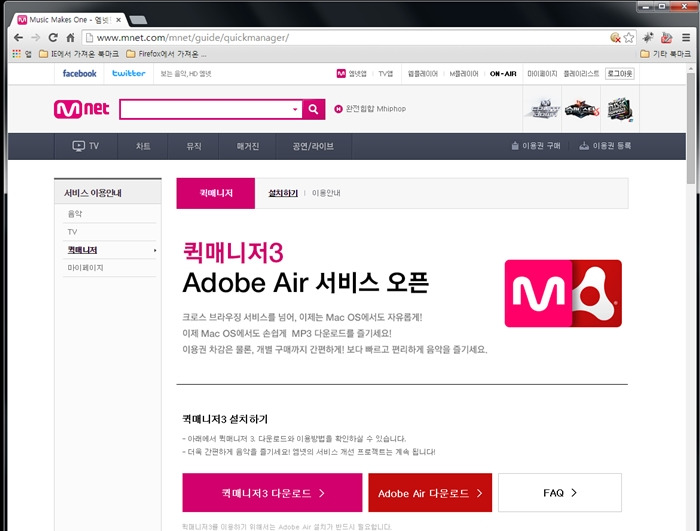Open the facebook link
The height and width of the screenshot is (531, 700).
pos(79,73)
